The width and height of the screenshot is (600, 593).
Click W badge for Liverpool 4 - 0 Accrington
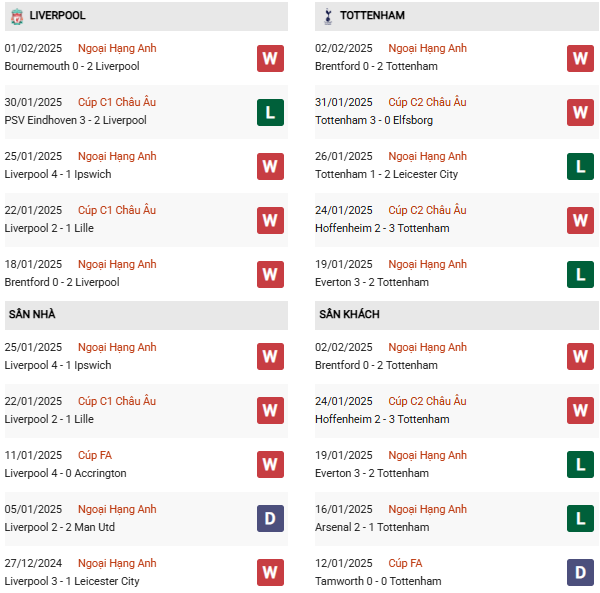tap(270, 465)
